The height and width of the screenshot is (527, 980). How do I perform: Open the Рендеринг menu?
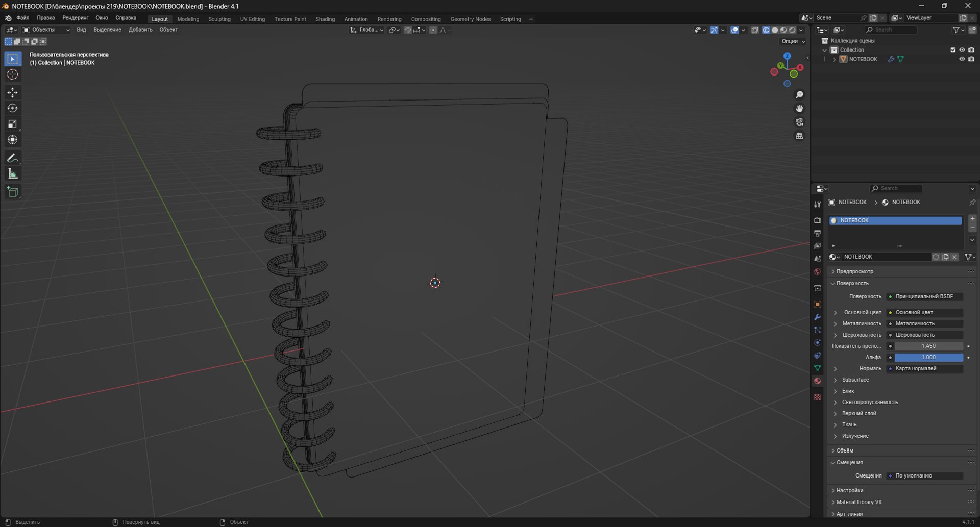click(x=76, y=18)
